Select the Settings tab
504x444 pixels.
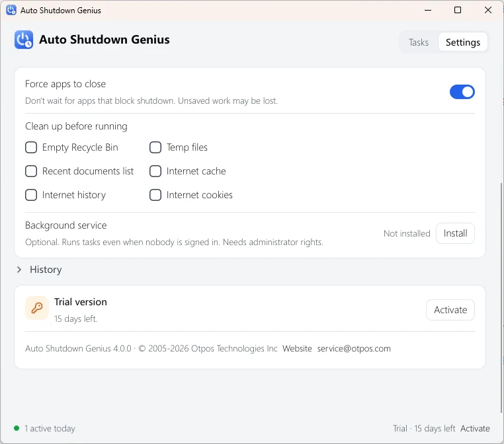pos(463,42)
